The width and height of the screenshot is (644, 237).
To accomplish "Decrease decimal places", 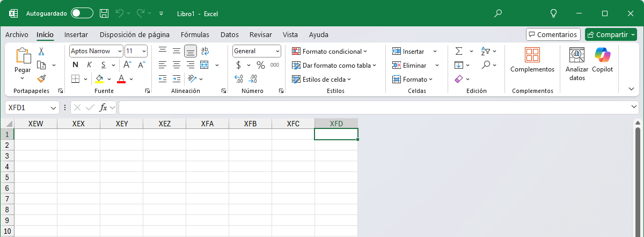I will coord(253,79).
